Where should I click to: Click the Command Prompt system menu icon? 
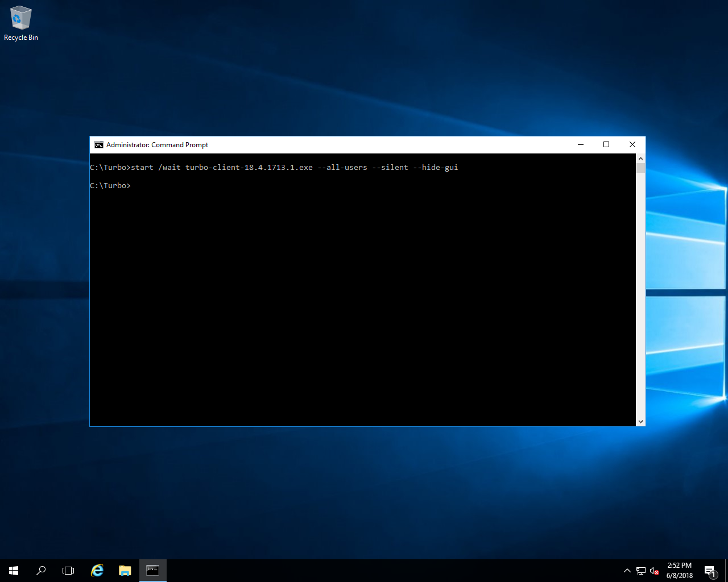(x=98, y=144)
